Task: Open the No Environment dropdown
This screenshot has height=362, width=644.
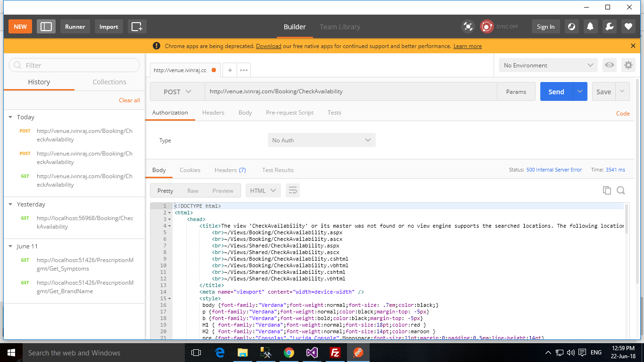Action: tap(548, 65)
